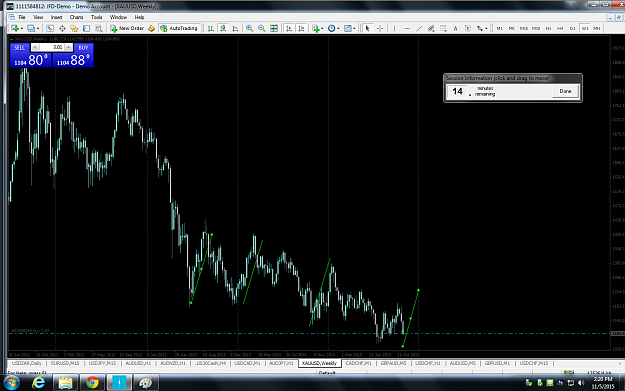Expand the Profiles dropdown arrow
Screen dimensions: 625x391
point(38,29)
